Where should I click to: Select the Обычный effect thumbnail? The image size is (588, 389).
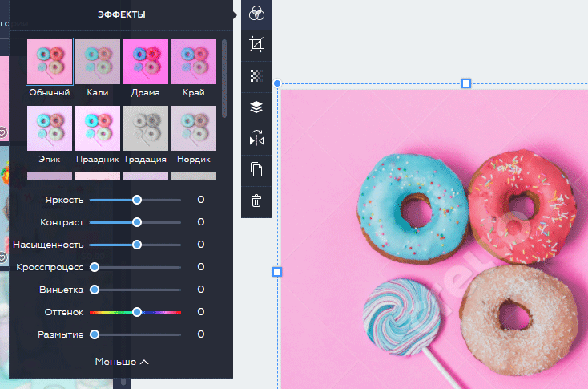[50, 62]
